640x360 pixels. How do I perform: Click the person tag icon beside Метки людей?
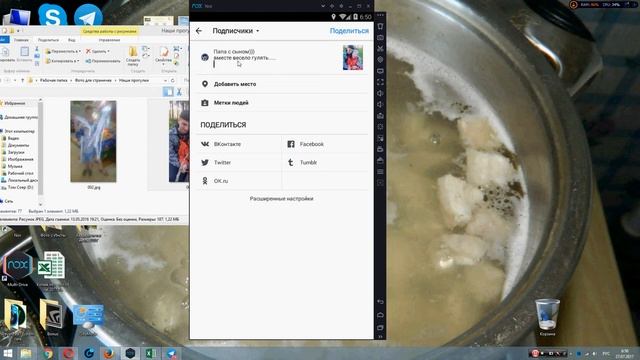(205, 102)
